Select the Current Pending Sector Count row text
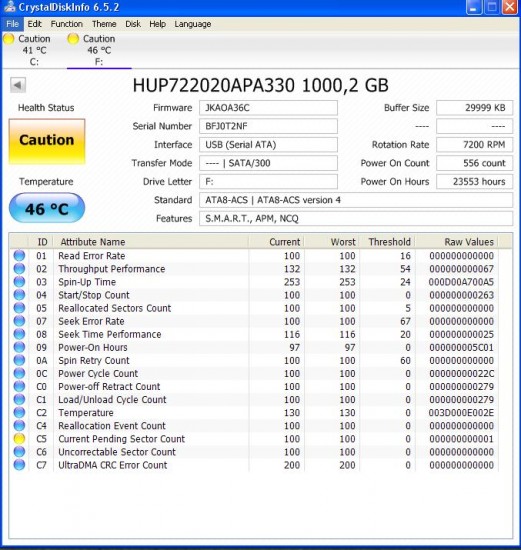This screenshot has height=550, width=521. 121,439
